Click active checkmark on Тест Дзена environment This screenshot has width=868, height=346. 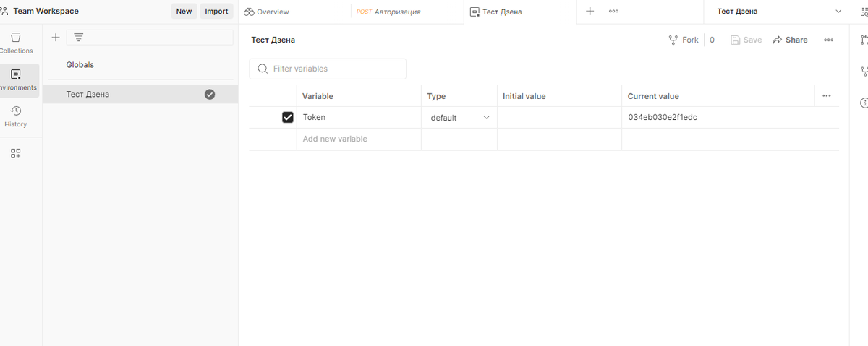point(210,94)
